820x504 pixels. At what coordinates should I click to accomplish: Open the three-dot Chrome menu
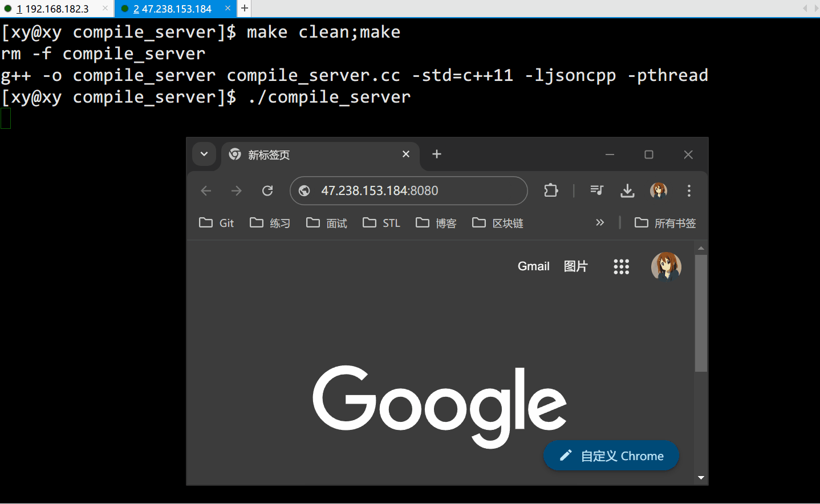coord(689,190)
